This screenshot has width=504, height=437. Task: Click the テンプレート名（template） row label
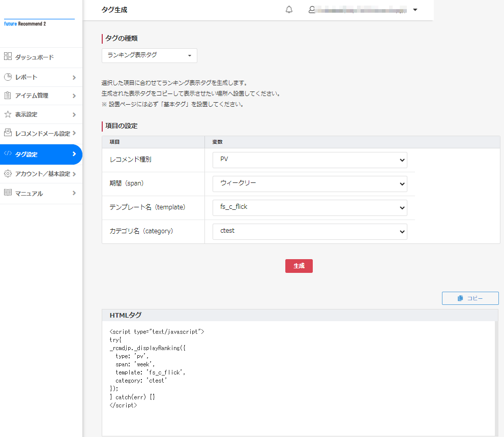click(147, 207)
